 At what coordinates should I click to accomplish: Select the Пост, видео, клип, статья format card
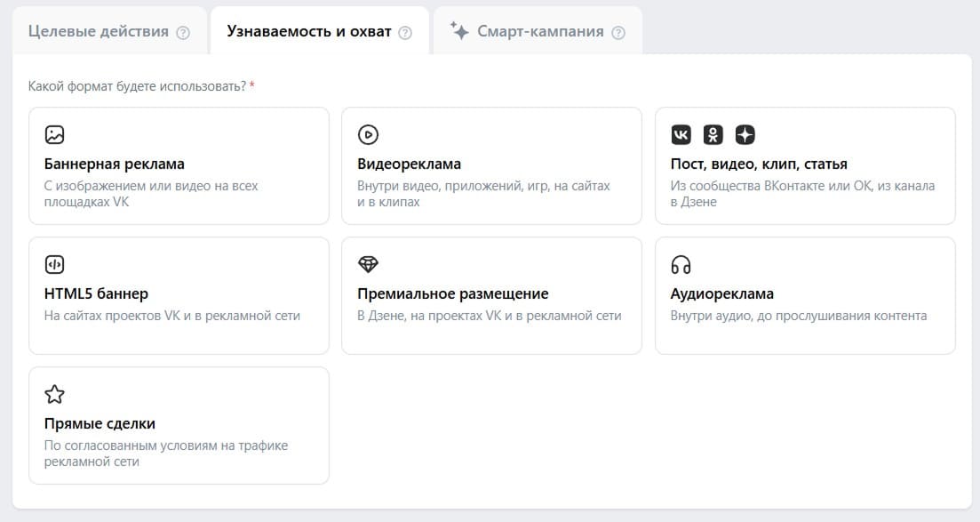(x=805, y=165)
